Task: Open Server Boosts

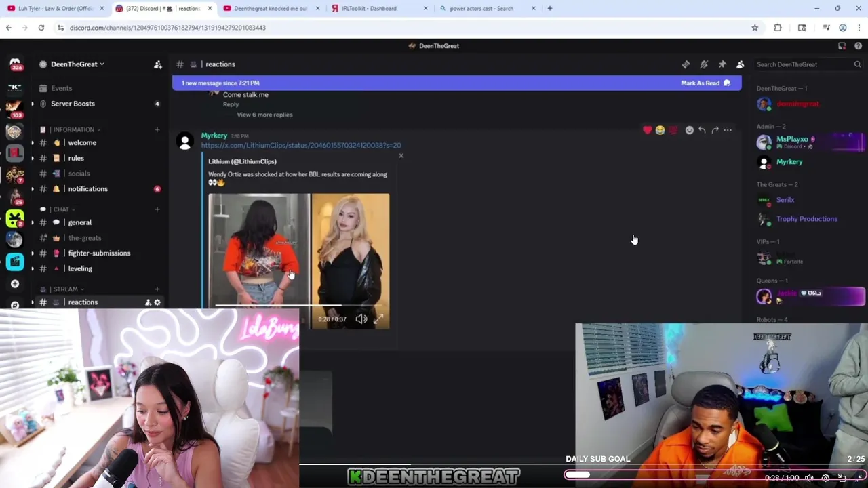Action: (x=73, y=104)
